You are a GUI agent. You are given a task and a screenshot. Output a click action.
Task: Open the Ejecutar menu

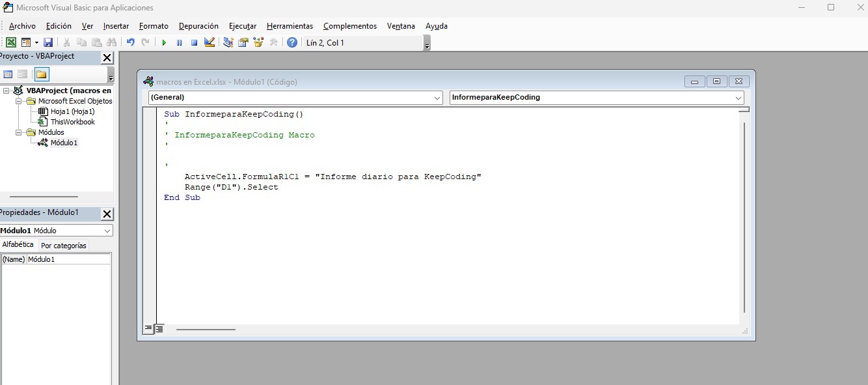click(x=243, y=26)
